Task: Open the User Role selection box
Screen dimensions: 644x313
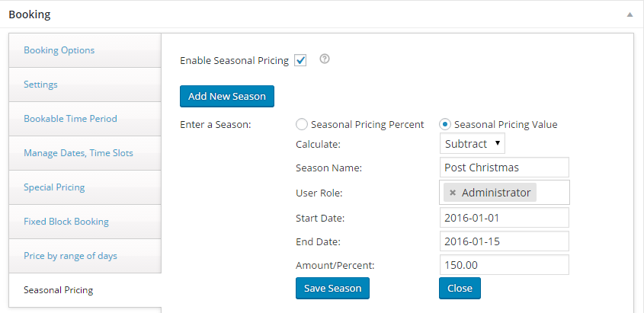Action: tap(505, 193)
